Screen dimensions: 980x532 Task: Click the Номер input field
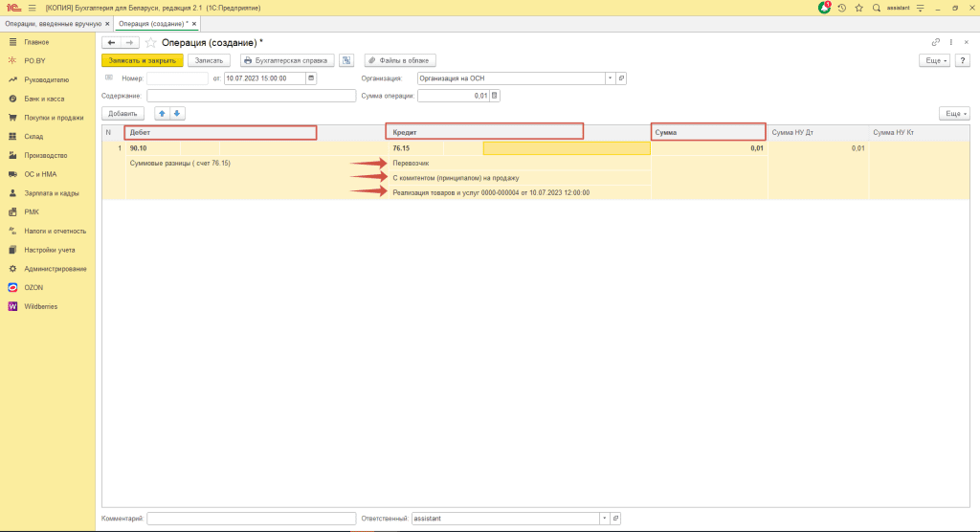click(x=177, y=78)
